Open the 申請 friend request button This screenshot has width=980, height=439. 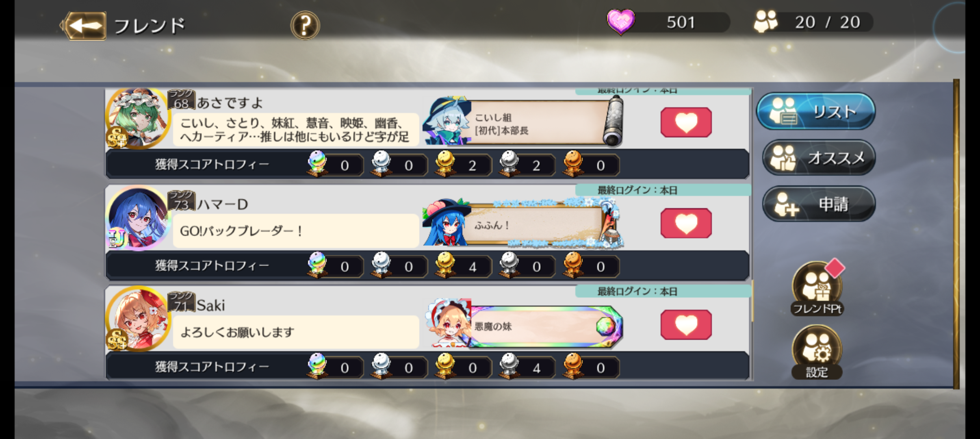[819, 204]
